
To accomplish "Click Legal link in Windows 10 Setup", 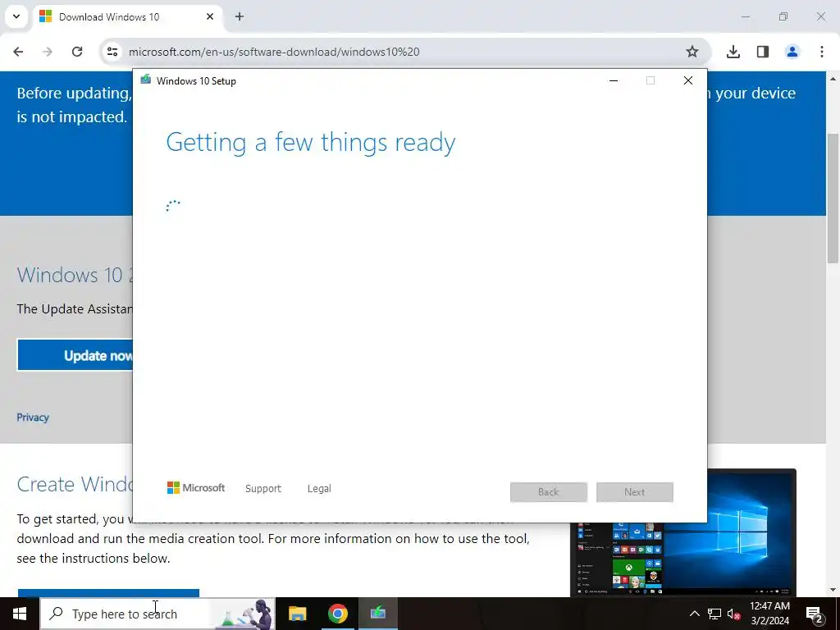I will 319,489.
